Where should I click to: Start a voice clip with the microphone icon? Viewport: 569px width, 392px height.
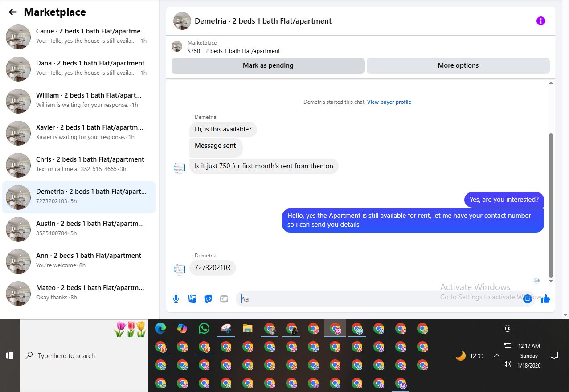pyautogui.click(x=176, y=299)
